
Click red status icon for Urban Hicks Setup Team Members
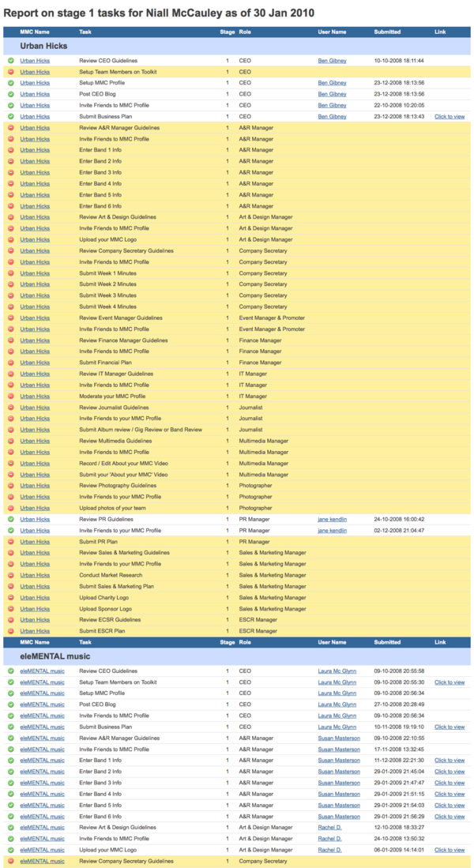[x=11, y=71]
